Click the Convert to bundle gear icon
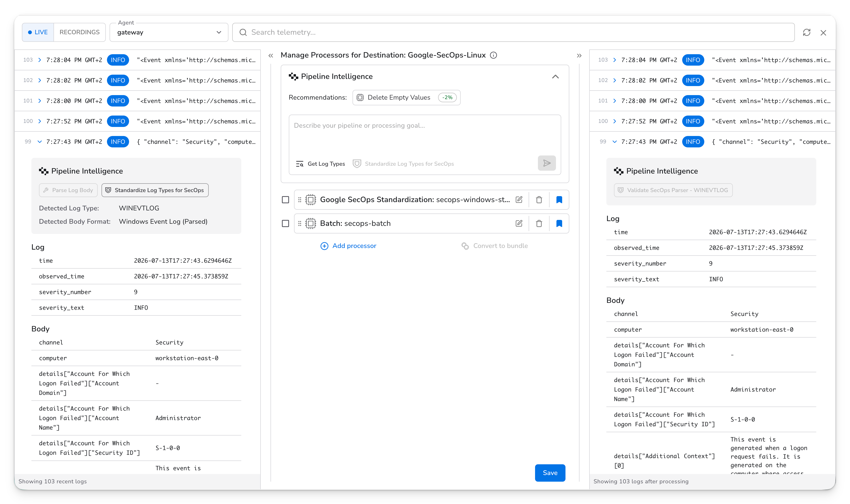 (465, 246)
